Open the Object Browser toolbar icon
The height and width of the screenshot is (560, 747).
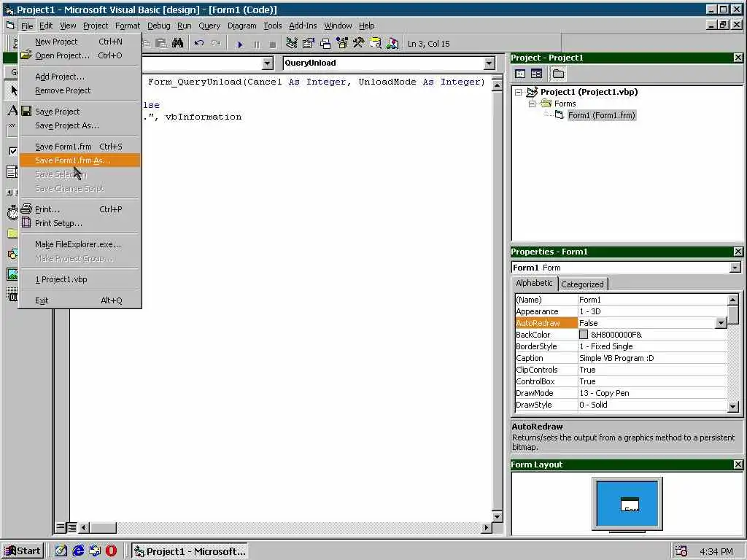pos(342,43)
